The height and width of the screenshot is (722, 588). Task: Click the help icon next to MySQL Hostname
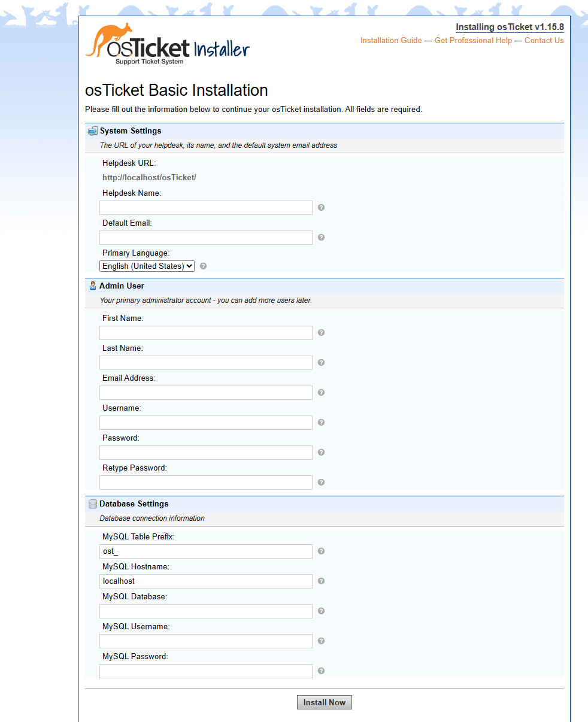point(321,581)
